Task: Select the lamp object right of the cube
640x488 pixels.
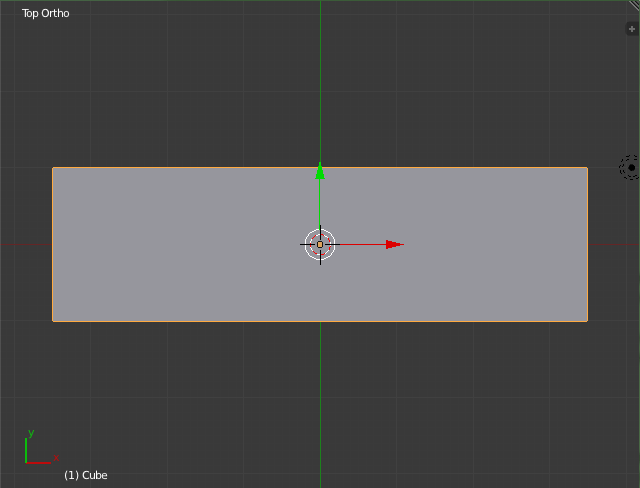Action: click(x=629, y=167)
